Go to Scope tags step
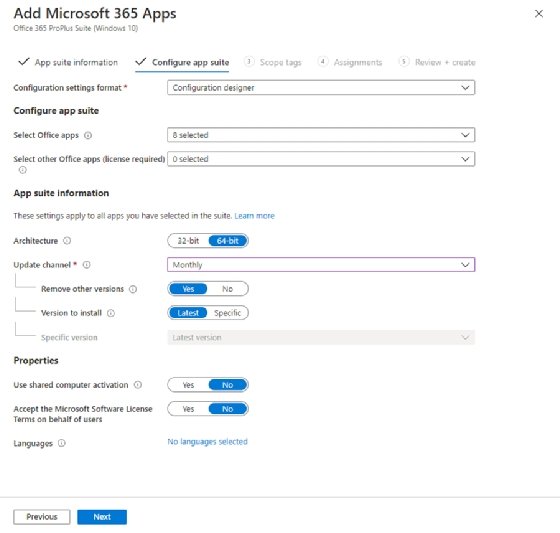Viewport: 560px width, 533px height. (273, 62)
